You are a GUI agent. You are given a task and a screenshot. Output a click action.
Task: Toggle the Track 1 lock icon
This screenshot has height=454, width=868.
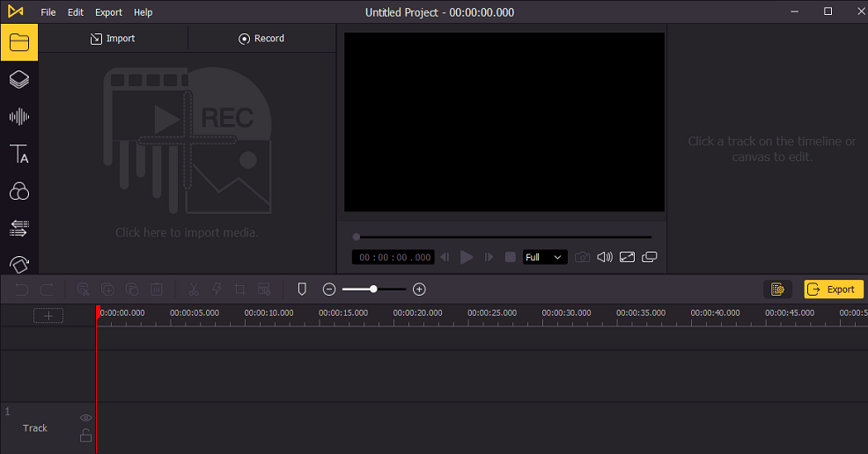85,436
